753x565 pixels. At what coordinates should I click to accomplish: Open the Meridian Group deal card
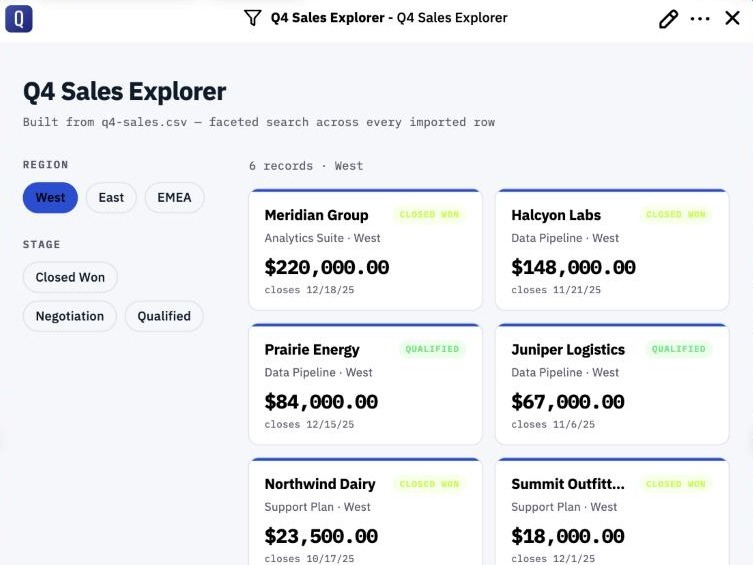point(365,250)
